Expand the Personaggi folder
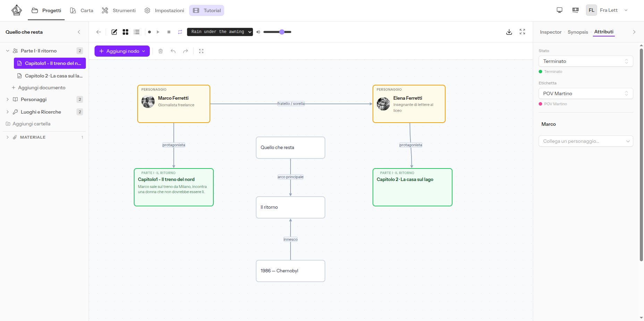Screen dimensions: 644x321 8,99
